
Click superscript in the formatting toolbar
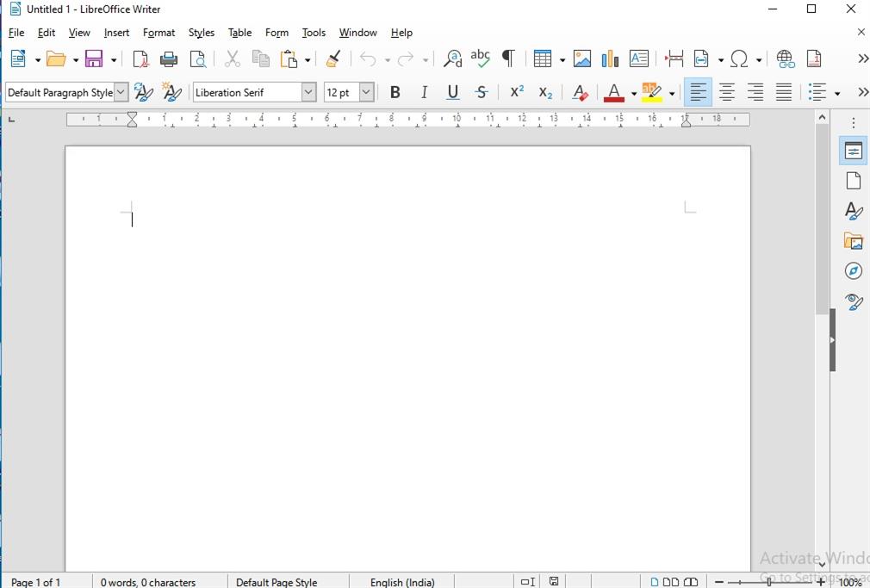tap(515, 92)
